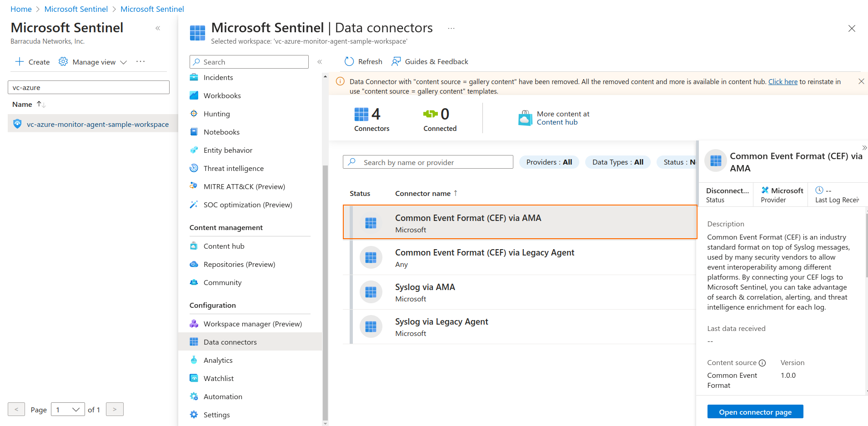Click the Hunting target icon
This screenshot has height=426, width=868.
(194, 114)
